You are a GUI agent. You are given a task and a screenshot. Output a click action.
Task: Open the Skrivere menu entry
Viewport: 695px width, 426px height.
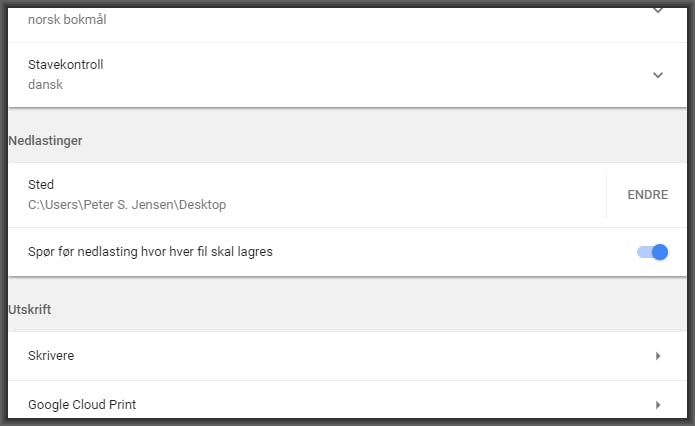coord(51,355)
